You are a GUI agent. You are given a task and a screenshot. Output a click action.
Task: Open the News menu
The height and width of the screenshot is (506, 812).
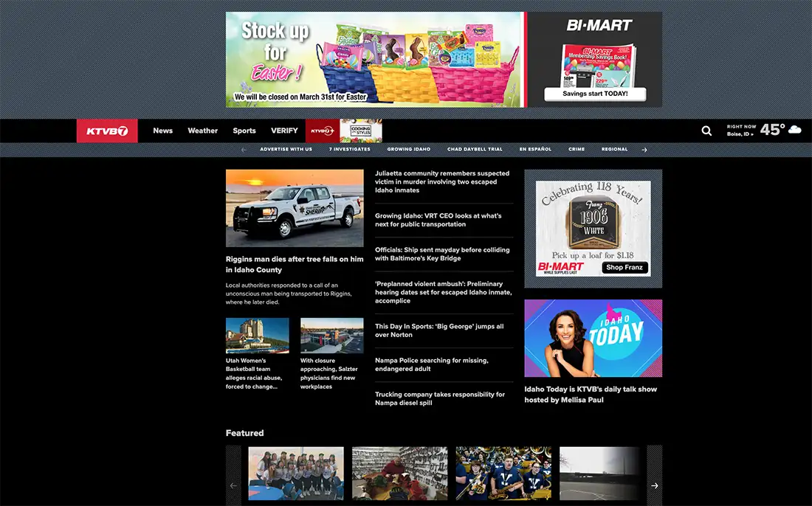click(x=162, y=131)
